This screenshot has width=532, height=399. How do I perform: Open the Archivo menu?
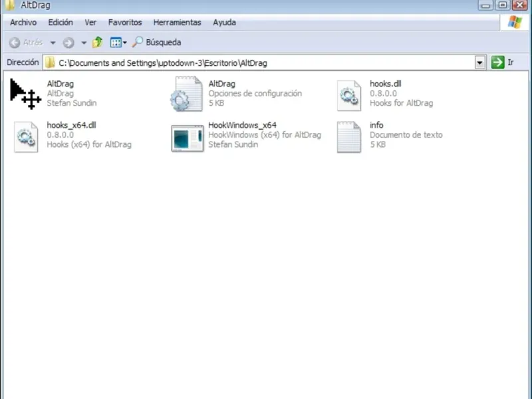23,23
